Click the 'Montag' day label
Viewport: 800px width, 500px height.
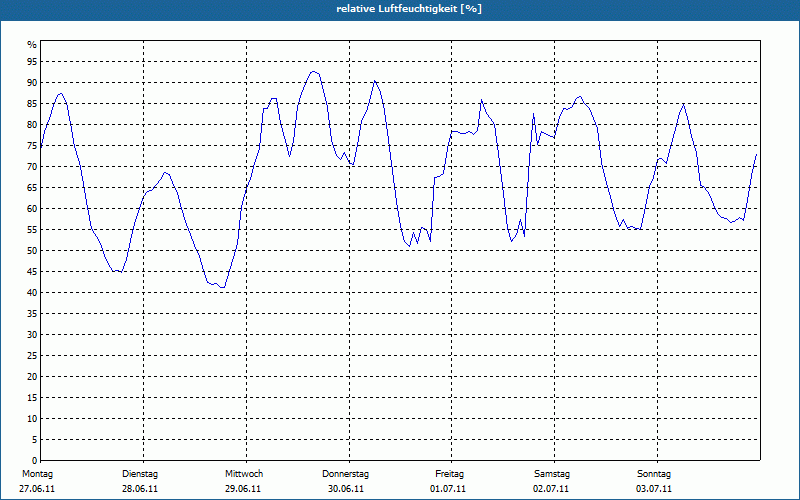pos(37,474)
